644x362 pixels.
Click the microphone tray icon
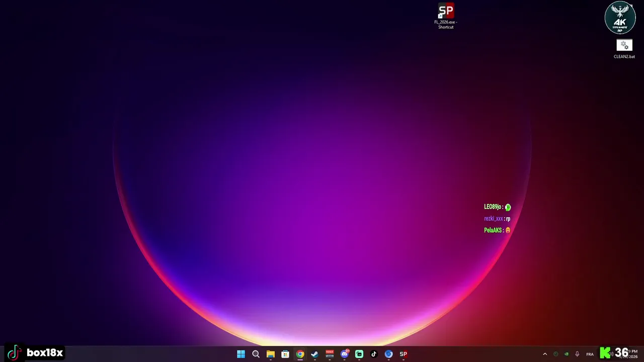(577, 354)
